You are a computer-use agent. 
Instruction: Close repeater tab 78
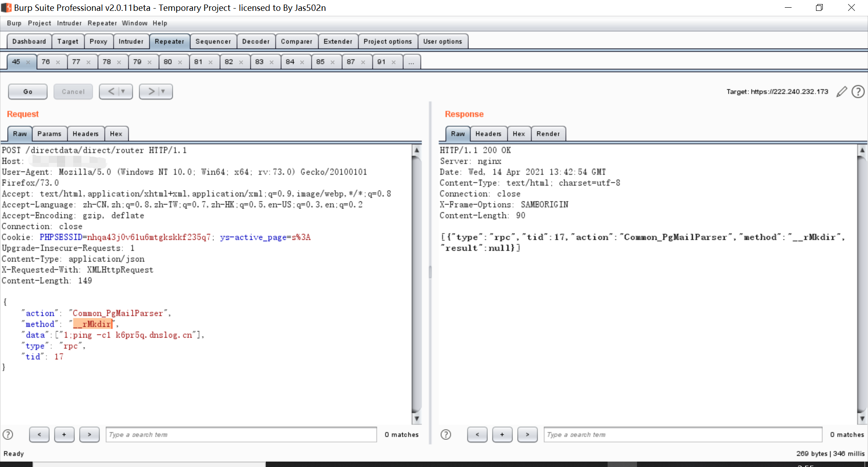(119, 62)
